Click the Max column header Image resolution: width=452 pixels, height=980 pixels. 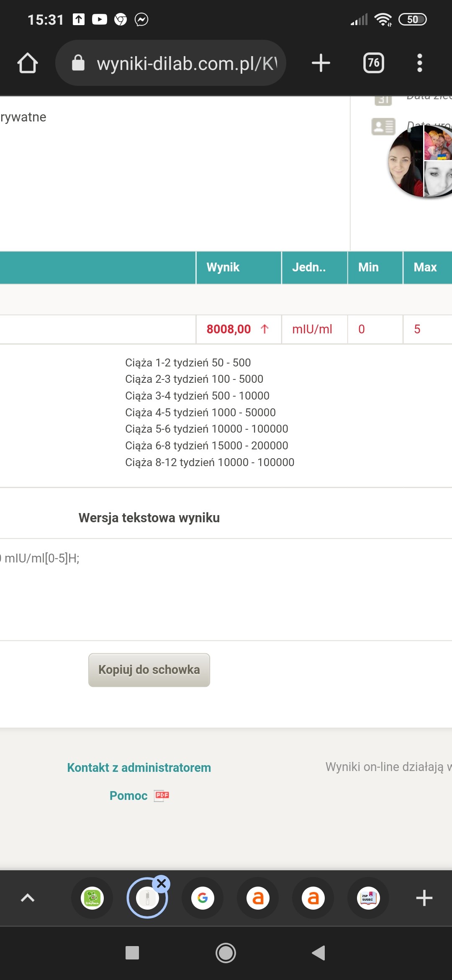426,267
